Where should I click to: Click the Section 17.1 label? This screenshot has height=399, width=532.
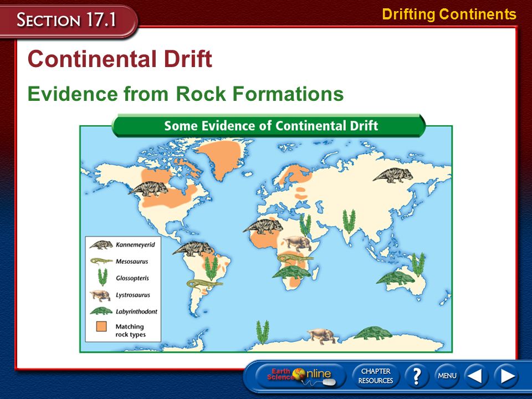pos(66,20)
